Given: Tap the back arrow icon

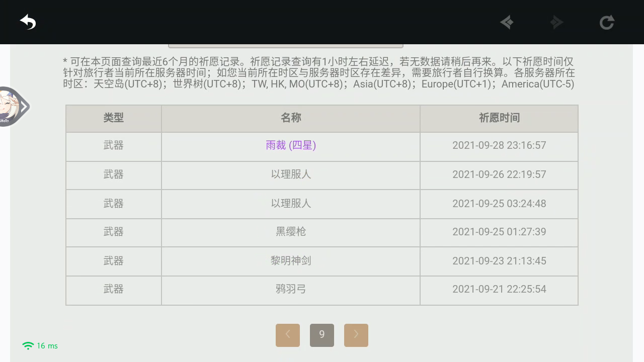Looking at the screenshot, I should (28, 22).
